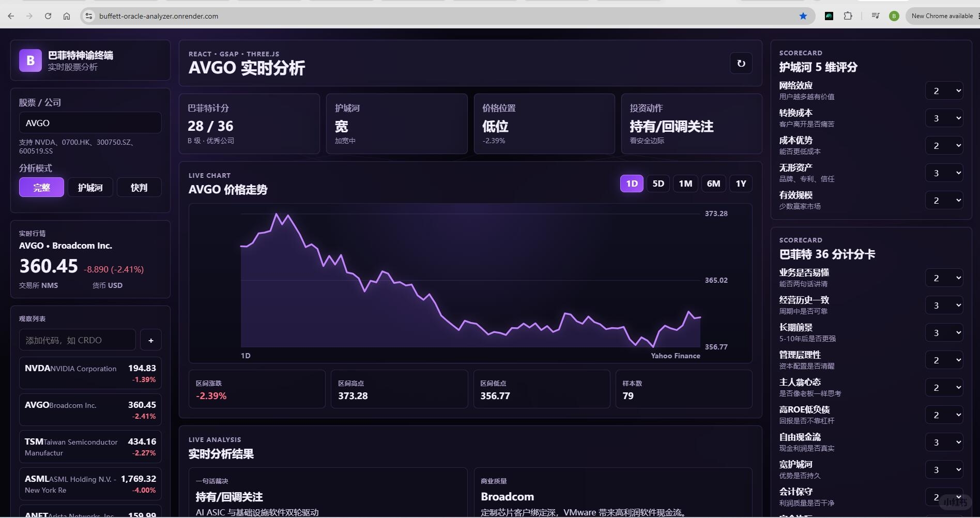Viewport: 980px width, 518px height.
Task: Click the dark square extension icon
Action: click(x=829, y=16)
